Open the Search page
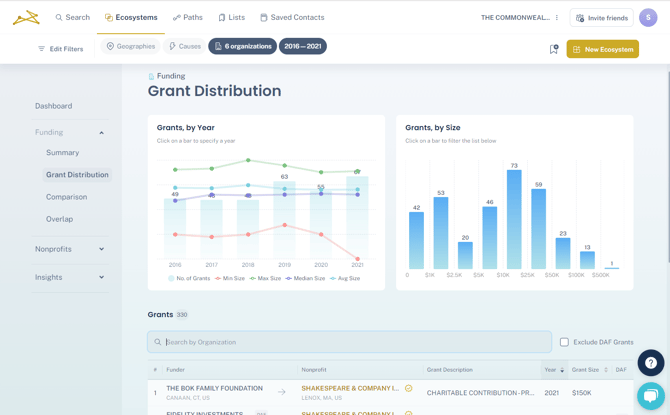The height and width of the screenshot is (415, 670). click(x=72, y=17)
